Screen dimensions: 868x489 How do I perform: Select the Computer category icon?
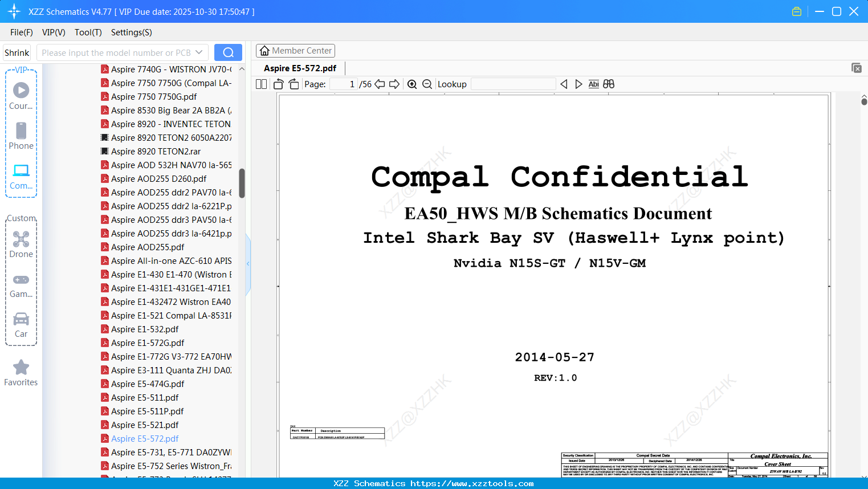pyautogui.click(x=21, y=176)
